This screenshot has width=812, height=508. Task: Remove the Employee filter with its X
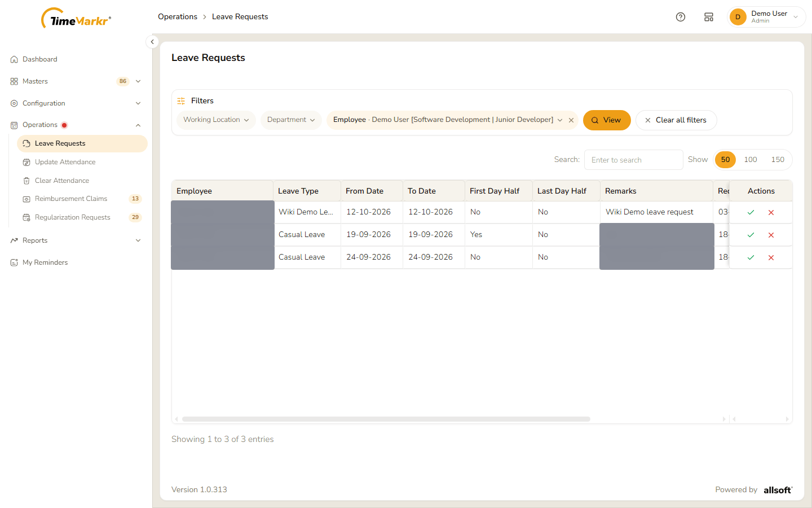[571, 120]
